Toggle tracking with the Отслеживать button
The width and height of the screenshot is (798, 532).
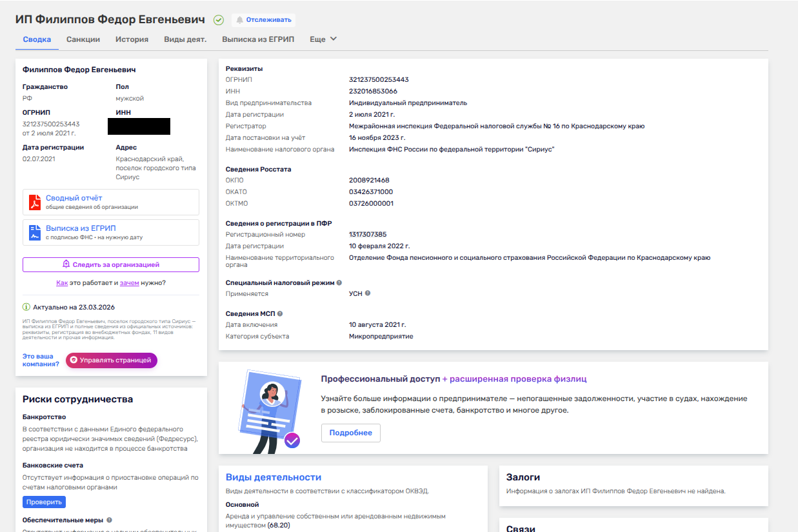pyautogui.click(x=254, y=20)
